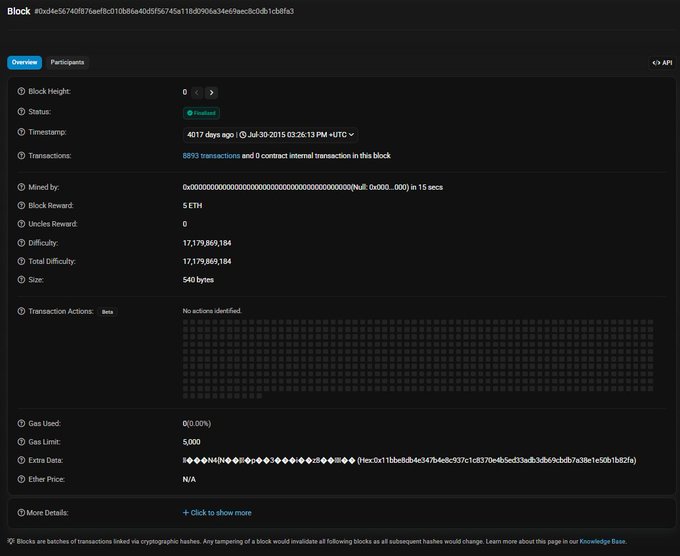Click the Difficulty value 17,179,869,184
The width and height of the screenshot is (680, 556).
tap(207, 243)
